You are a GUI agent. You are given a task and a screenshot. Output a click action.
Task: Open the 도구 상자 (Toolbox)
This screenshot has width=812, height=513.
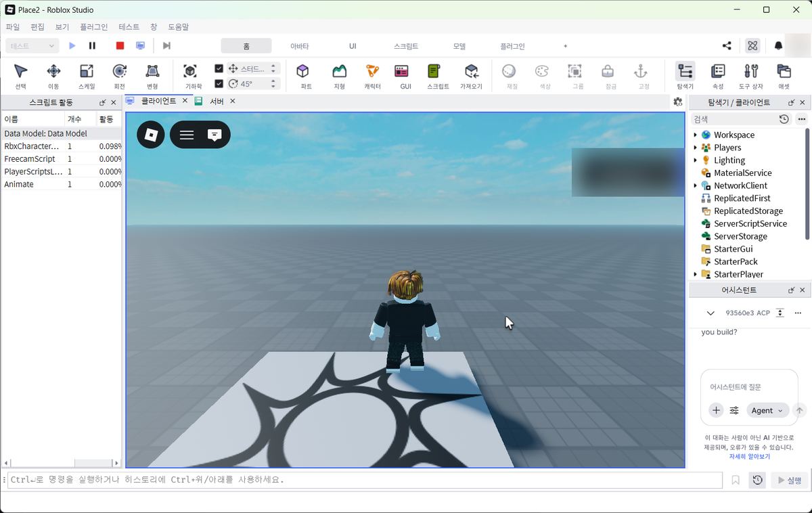750,76
